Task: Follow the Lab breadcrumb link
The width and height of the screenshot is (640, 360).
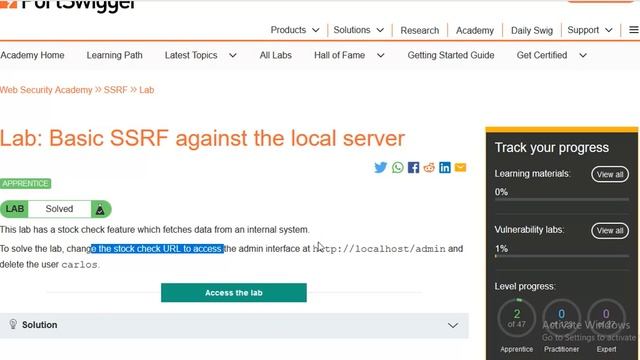Action: 147,90
